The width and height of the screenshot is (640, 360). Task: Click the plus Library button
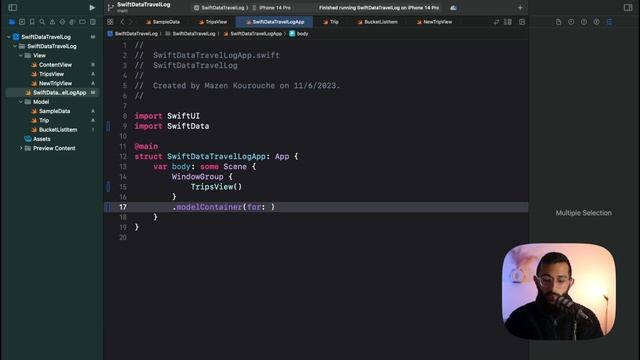click(520, 8)
